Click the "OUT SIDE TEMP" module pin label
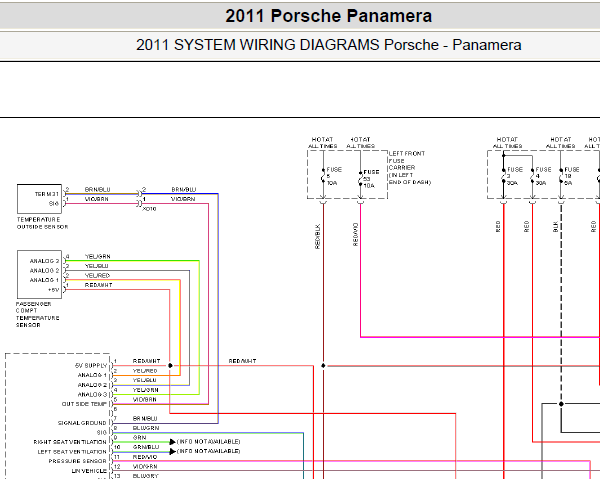 click(x=84, y=404)
